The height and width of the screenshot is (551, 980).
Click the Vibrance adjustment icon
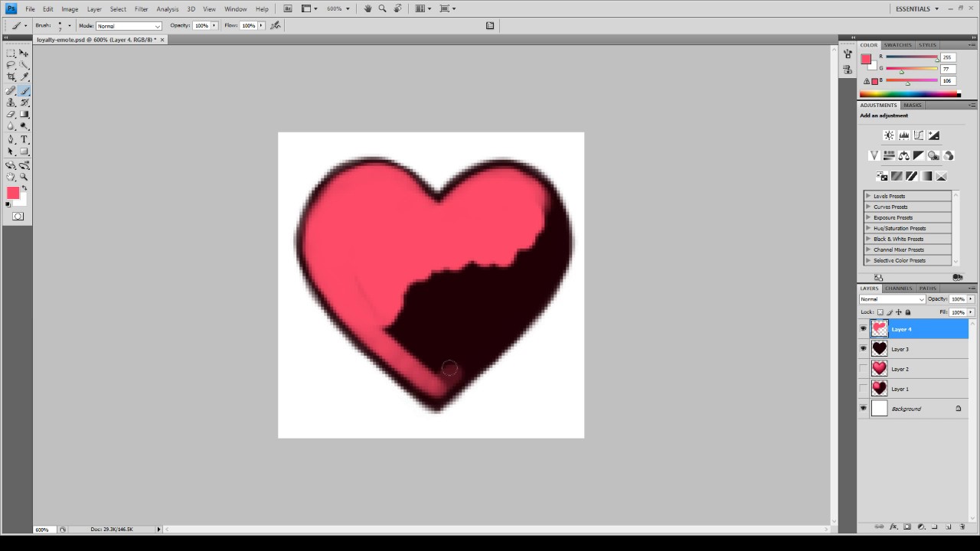(874, 155)
